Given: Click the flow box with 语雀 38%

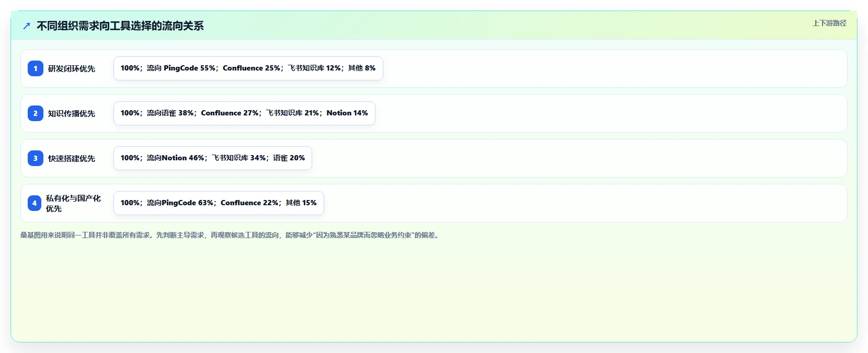Looking at the screenshot, I should pos(244,113).
